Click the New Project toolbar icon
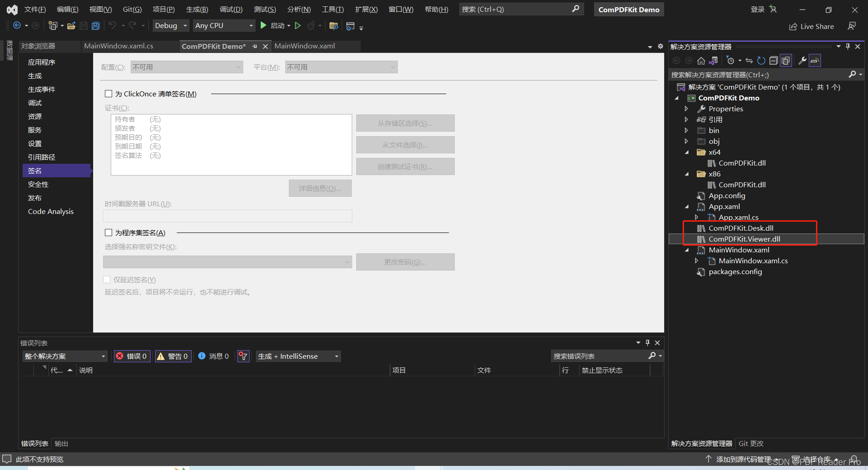The image size is (868, 470). (53, 26)
